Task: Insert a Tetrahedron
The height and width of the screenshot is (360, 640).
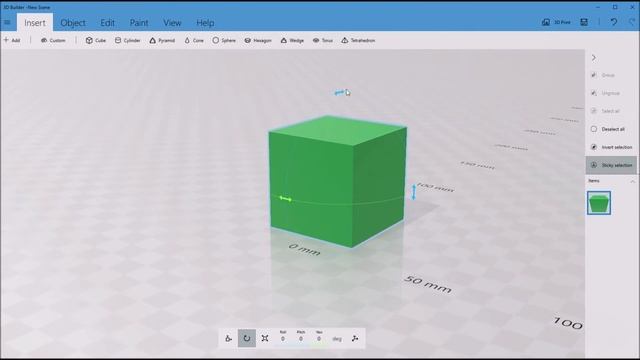Action: [x=358, y=40]
